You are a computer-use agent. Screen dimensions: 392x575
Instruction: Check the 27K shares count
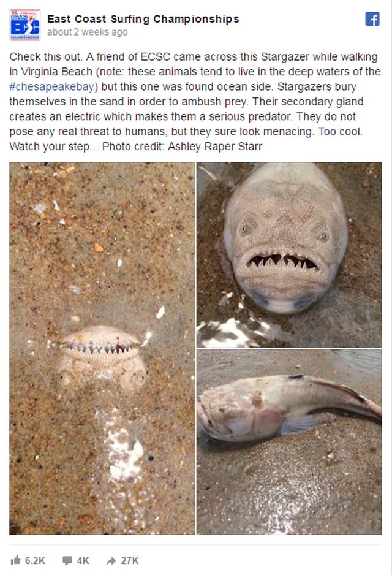tap(130, 561)
